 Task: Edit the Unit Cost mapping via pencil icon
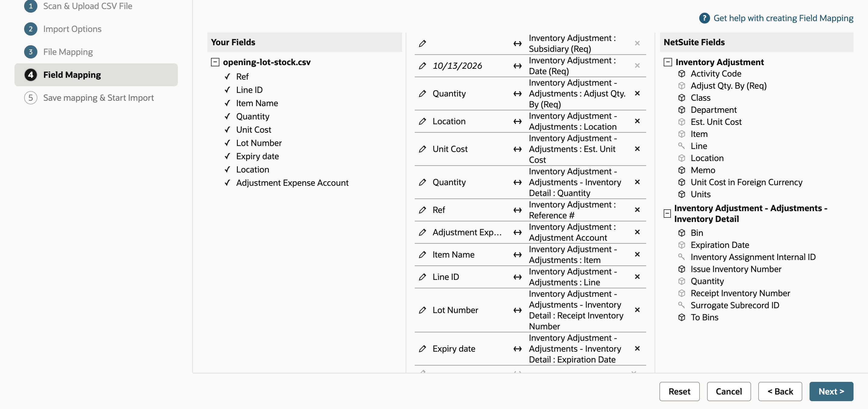(x=422, y=149)
